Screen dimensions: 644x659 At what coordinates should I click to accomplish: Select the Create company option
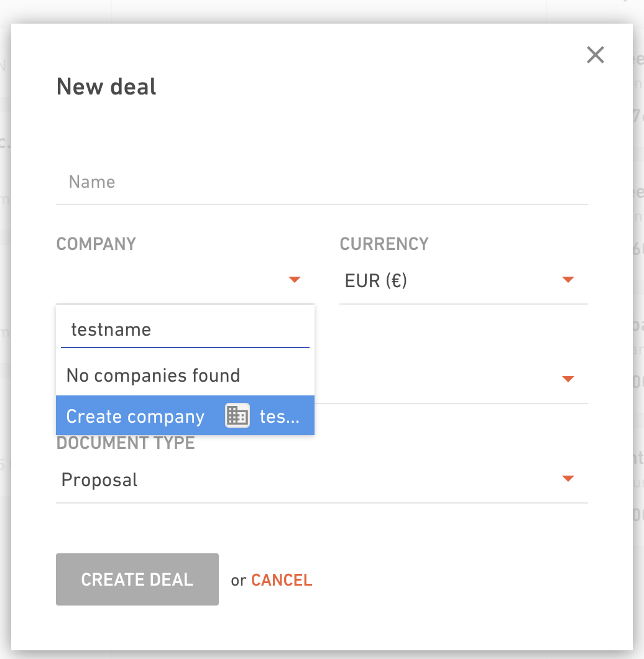tap(185, 416)
